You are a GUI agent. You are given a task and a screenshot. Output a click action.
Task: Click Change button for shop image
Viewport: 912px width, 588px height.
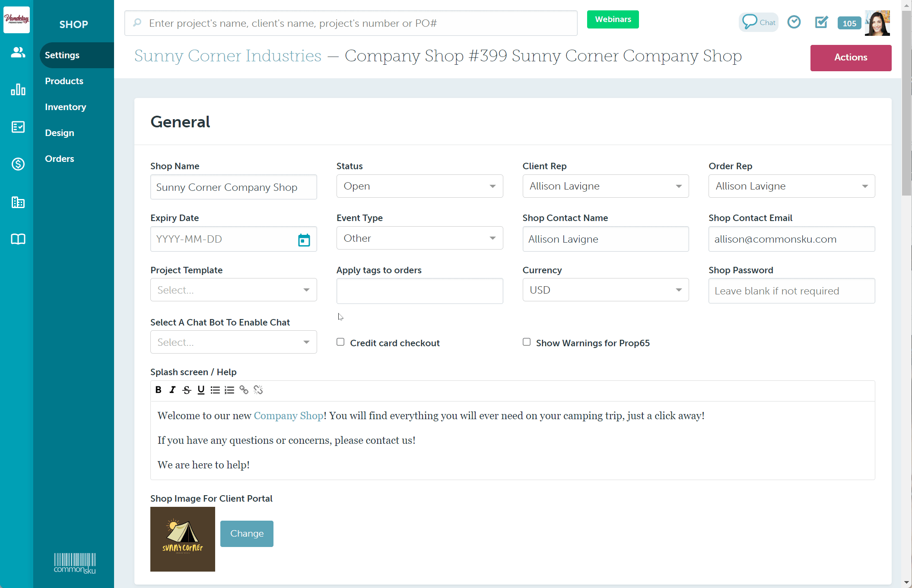click(x=247, y=534)
